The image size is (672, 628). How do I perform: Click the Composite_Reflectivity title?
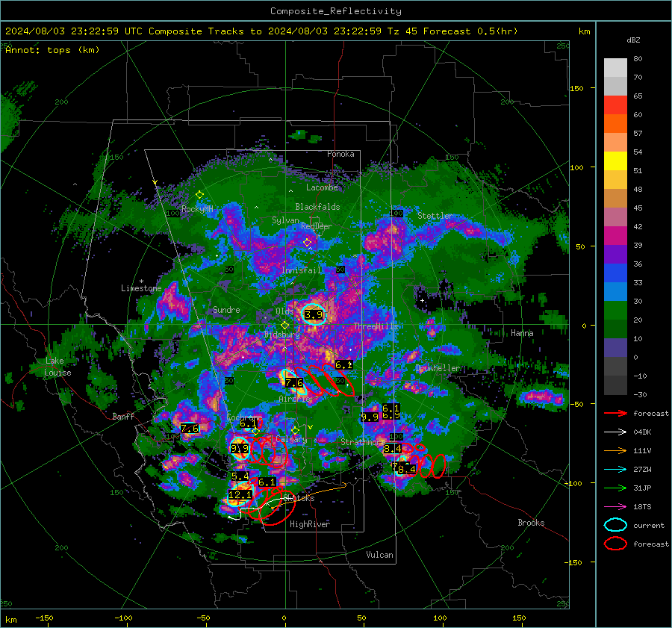[x=336, y=11]
